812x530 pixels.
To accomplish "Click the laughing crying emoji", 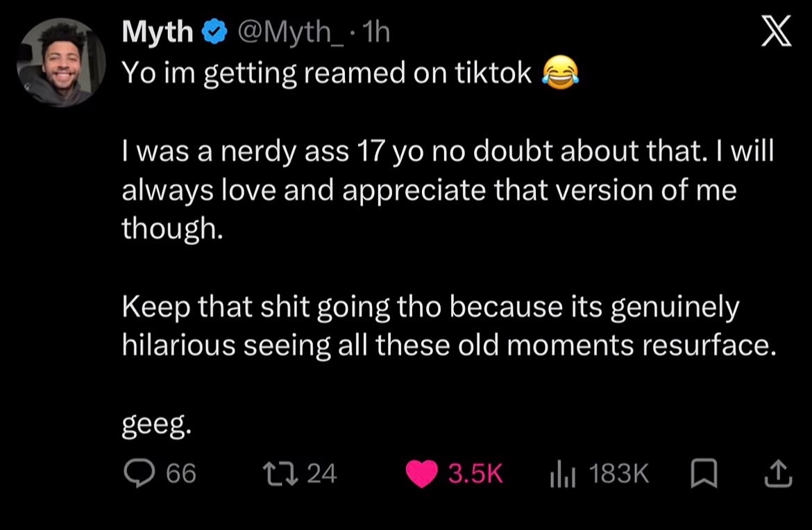I will (560, 72).
